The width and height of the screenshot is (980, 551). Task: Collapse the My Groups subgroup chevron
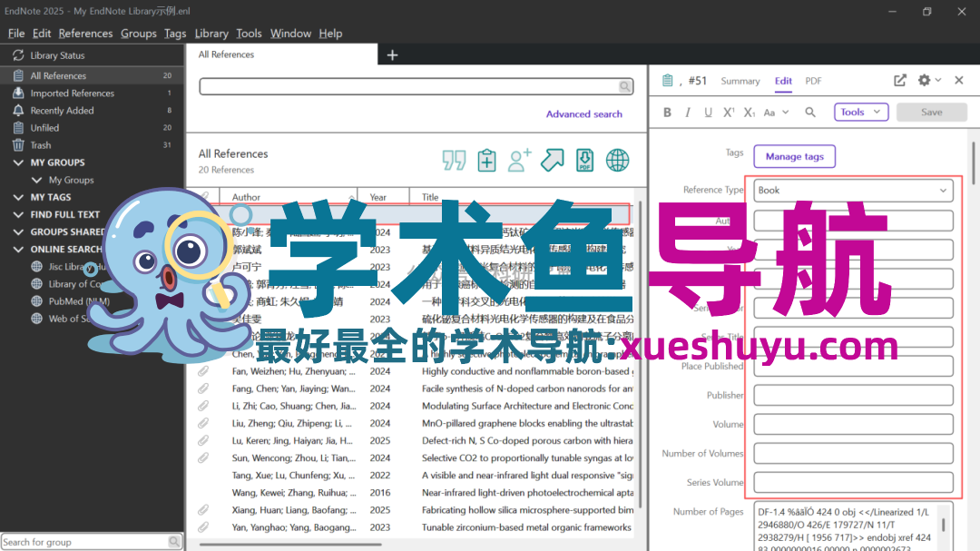(x=37, y=180)
